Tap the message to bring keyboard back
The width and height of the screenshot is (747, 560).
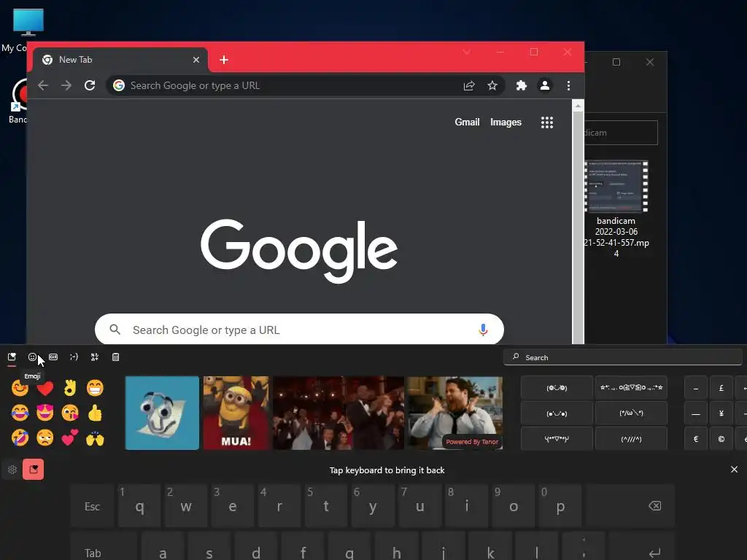tap(387, 470)
